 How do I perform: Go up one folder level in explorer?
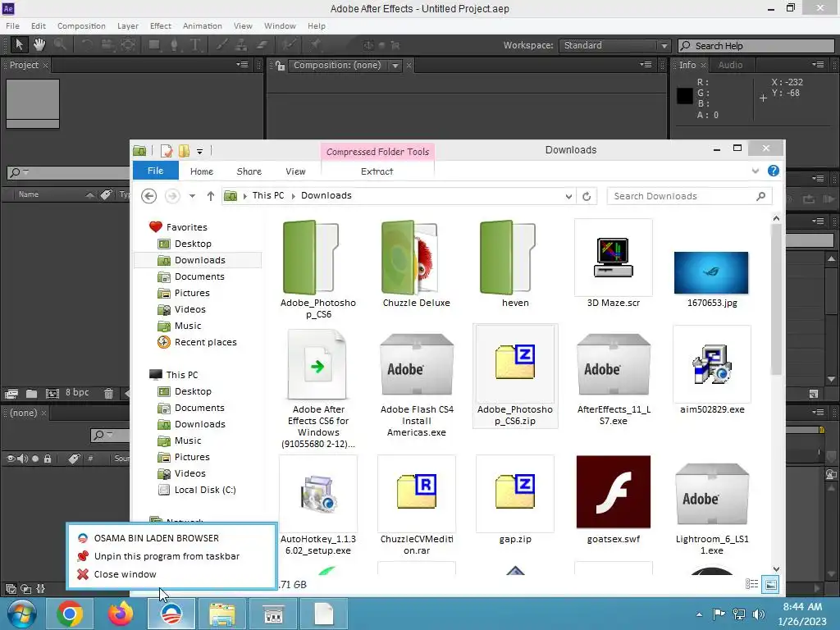point(211,196)
